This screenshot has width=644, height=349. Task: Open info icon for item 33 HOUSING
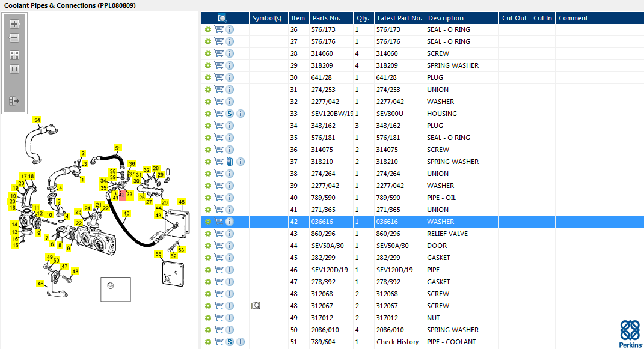tap(241, 114)
